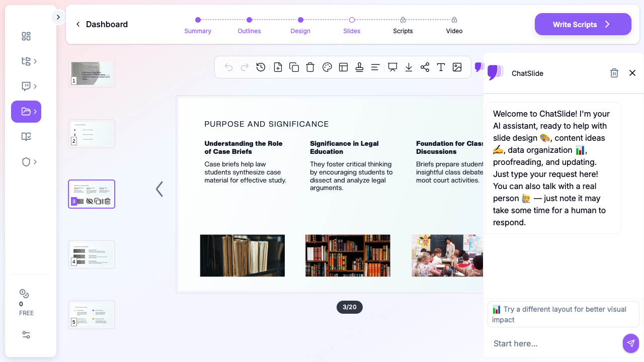This screenshot has width=644, height=362.
Task: Expand the shield menu in the sidebar
Action: point(29,162)
